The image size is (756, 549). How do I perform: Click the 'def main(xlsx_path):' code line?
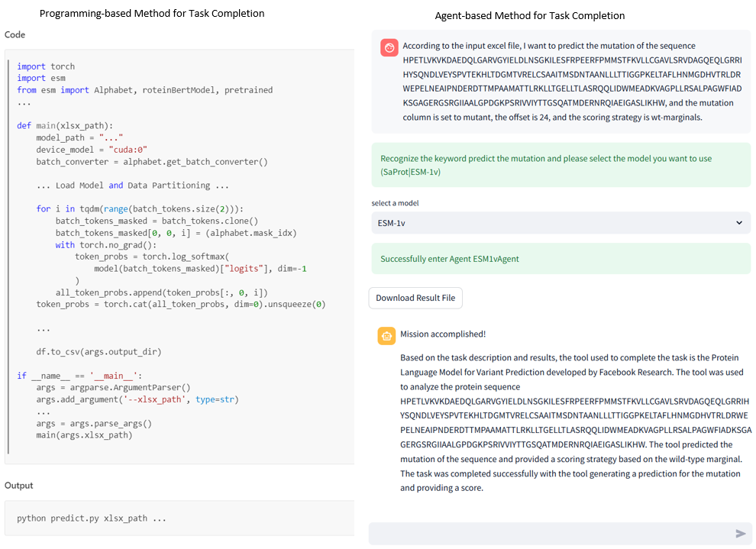[x=65, y=126]
